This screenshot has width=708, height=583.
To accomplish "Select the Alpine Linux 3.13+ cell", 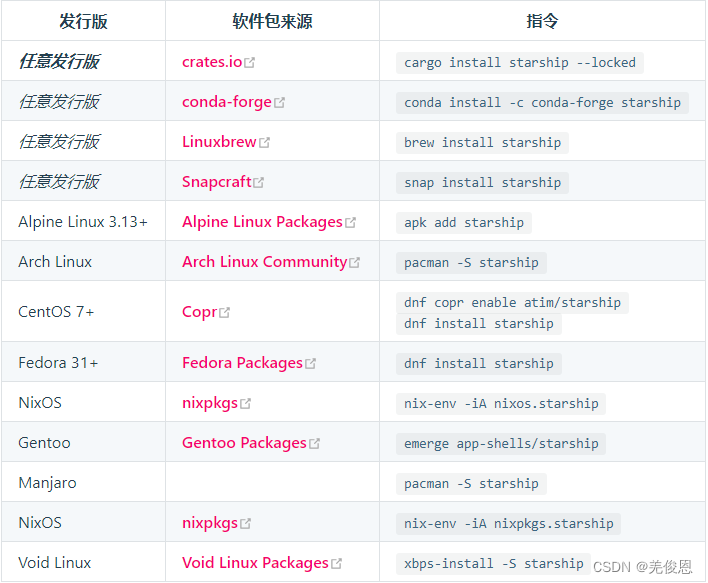I will [83, 222].
